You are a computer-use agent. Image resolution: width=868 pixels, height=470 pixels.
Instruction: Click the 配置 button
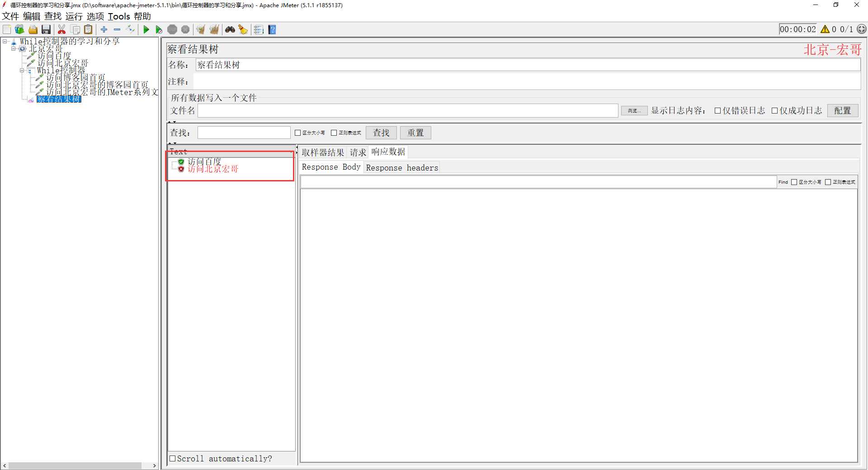coord(843,111)
